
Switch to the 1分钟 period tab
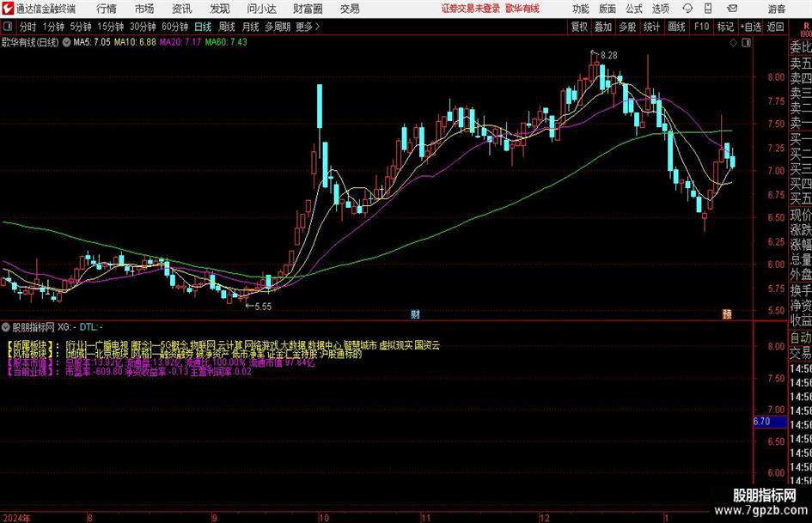[x=52, y=27]
